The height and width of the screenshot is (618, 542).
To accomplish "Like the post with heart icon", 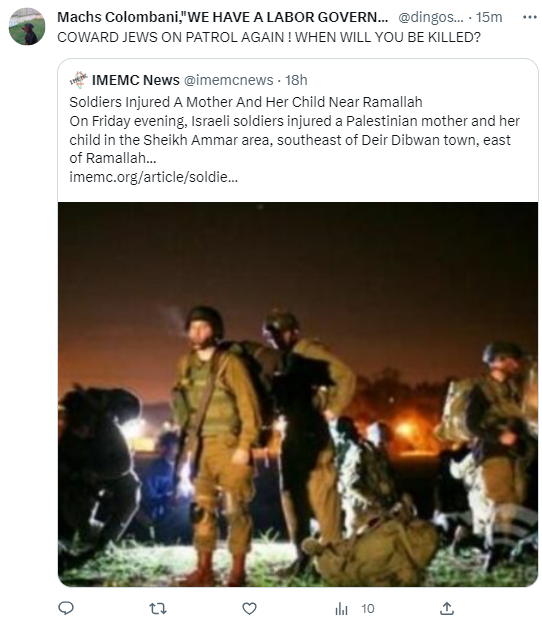I will click(x=249, y=608).
